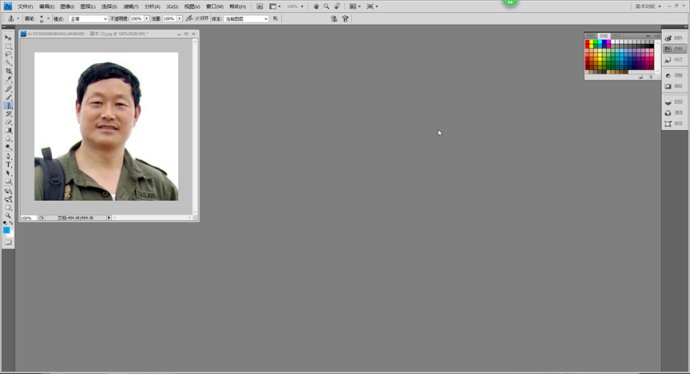The width and height of the screenshot is (690, 374).
Task: Toggle the Aligned checkbox in options bar
Action: coord(198,18)
